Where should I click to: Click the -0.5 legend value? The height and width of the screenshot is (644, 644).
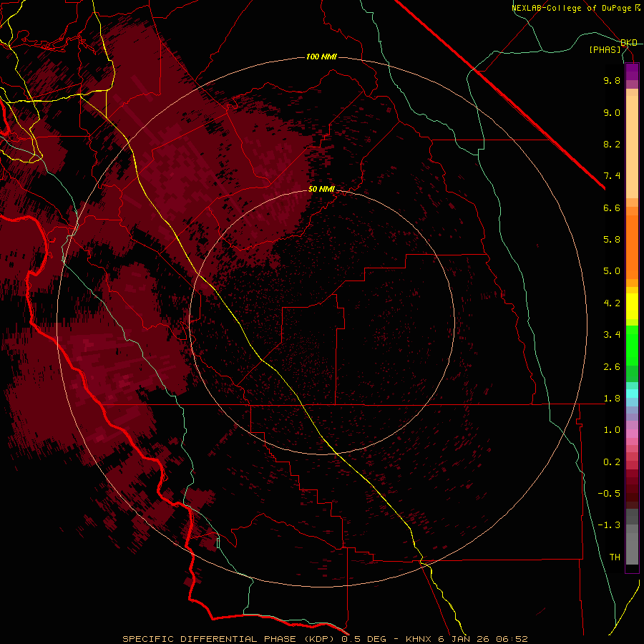(609, 494)
